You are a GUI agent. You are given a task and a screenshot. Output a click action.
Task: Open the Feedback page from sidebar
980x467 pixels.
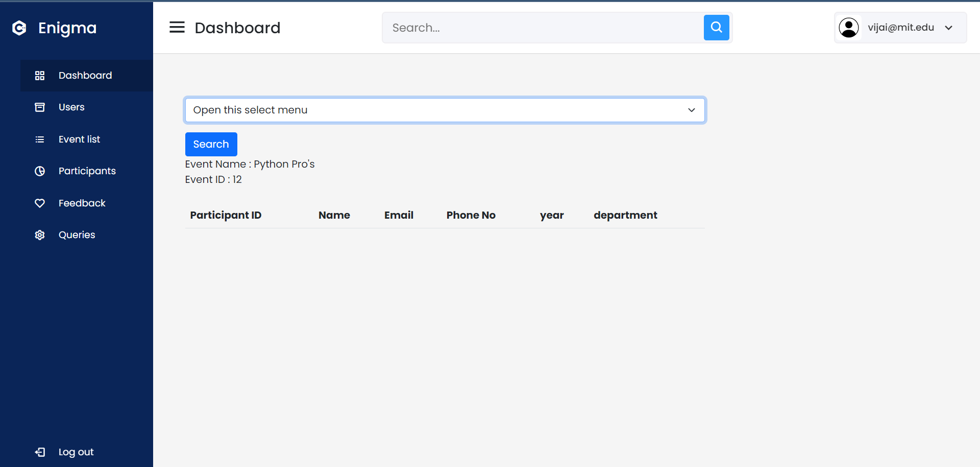click(87, 203)
